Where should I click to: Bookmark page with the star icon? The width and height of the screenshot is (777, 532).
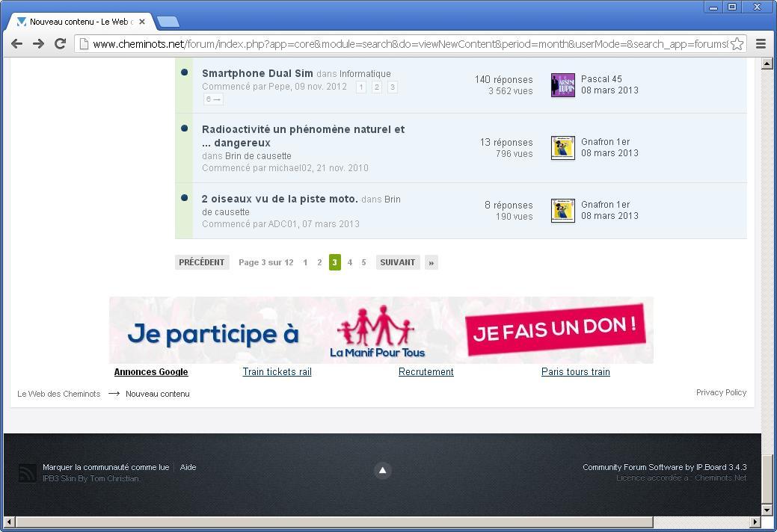pyautogui.click(x=737, y=44)
